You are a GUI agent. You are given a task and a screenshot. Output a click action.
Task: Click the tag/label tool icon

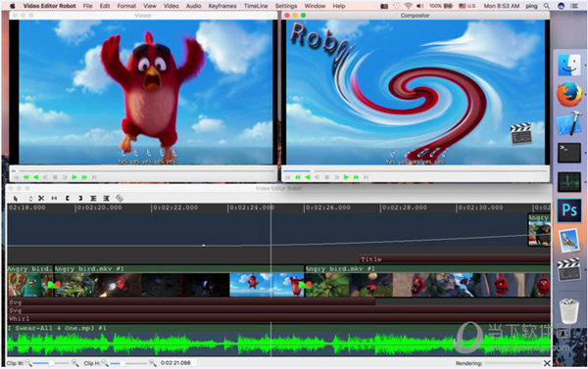120,198
